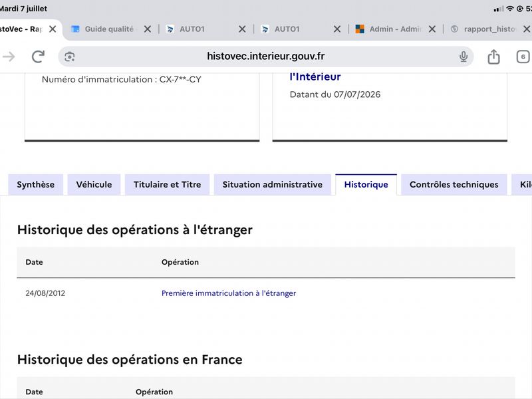
Task: Open the Véhicule tab
Action: coord(94,185)
